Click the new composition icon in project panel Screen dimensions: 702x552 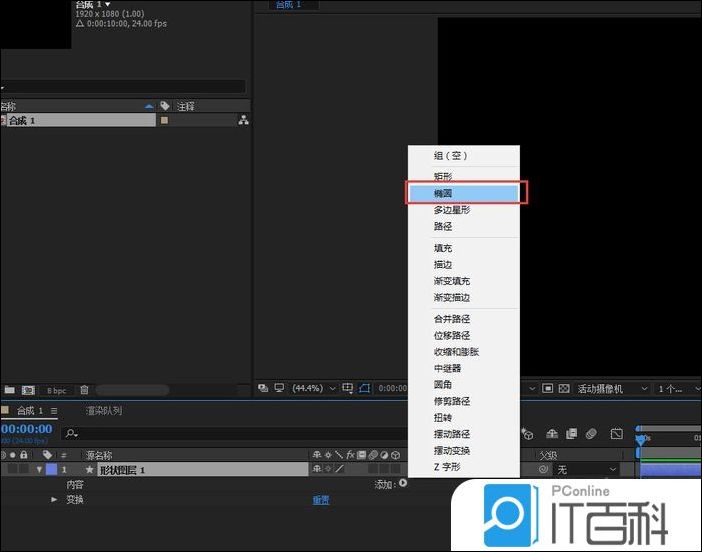tap(28, 390)
